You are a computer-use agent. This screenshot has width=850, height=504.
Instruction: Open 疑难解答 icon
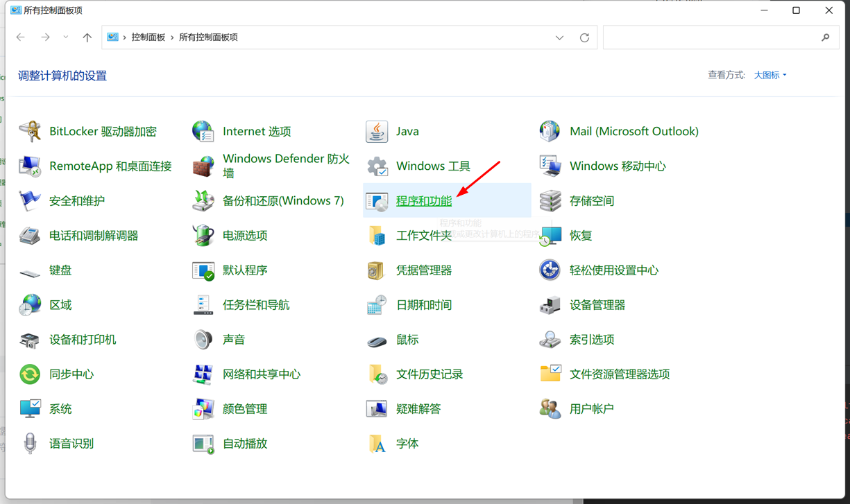(377, 409)
